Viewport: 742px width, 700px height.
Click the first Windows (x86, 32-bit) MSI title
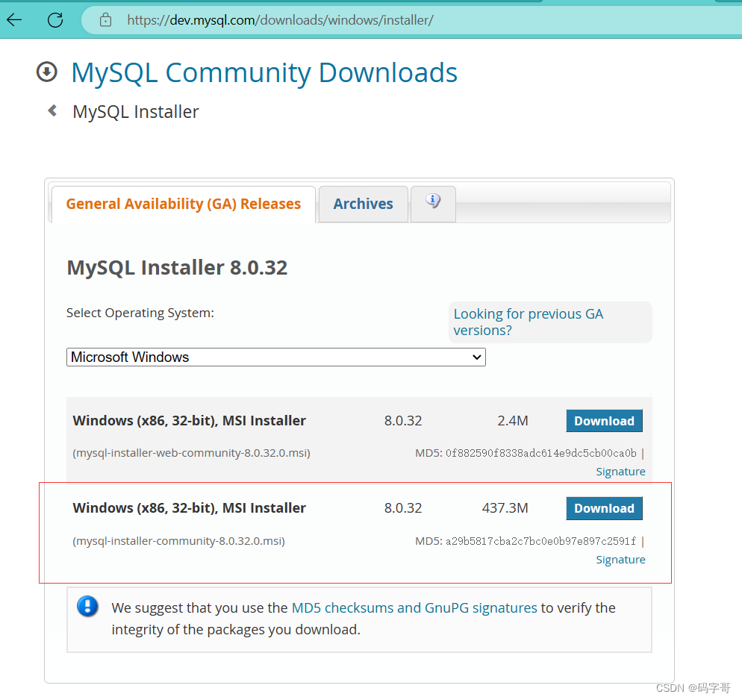(x=190, y=421)
